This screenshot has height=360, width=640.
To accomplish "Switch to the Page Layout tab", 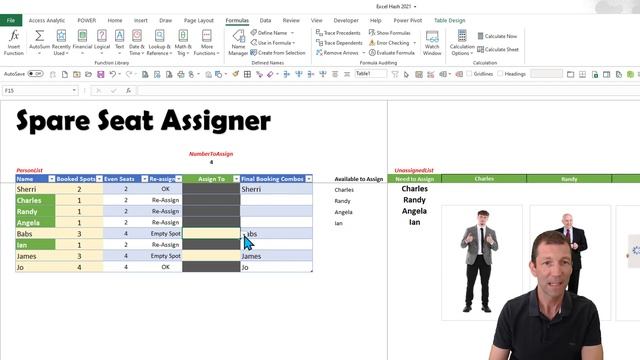I will click(199, 20).
